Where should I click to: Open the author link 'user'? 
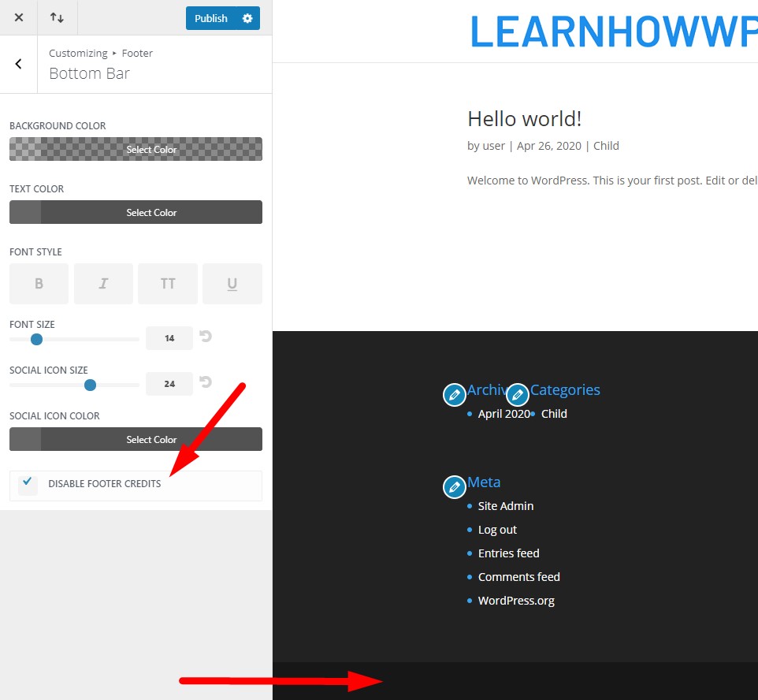click(x=493, y=146)
